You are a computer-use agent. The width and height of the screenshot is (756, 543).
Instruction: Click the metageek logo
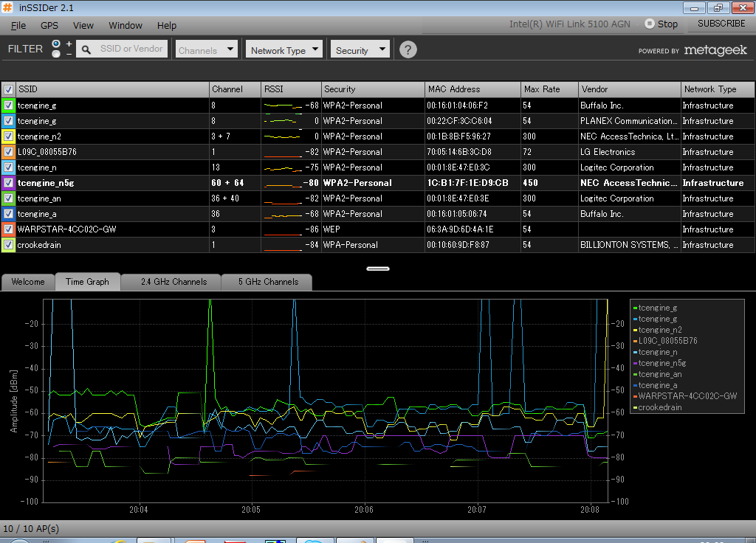715,50
